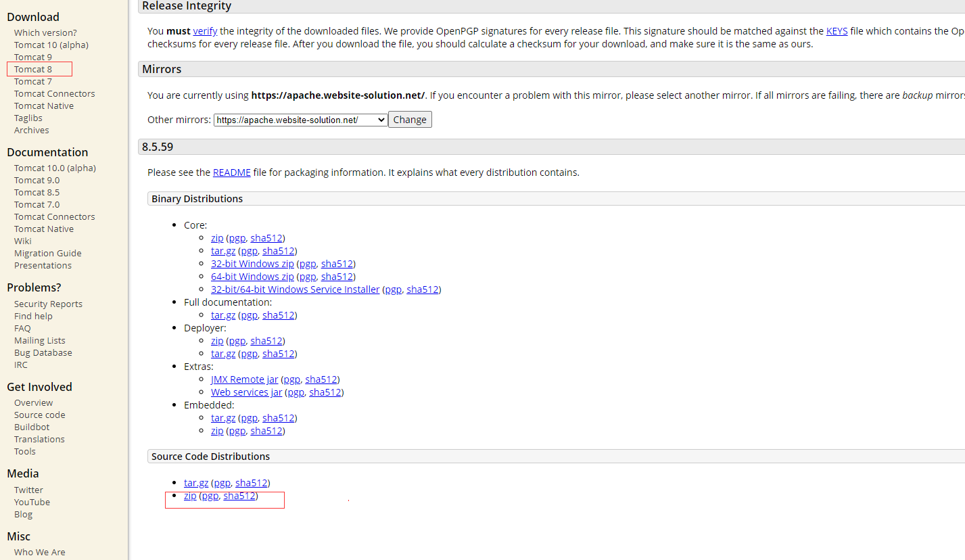Screen dimensions: 965x560
Task: Download the Web services jar
Action: click(x=247, y=392)
